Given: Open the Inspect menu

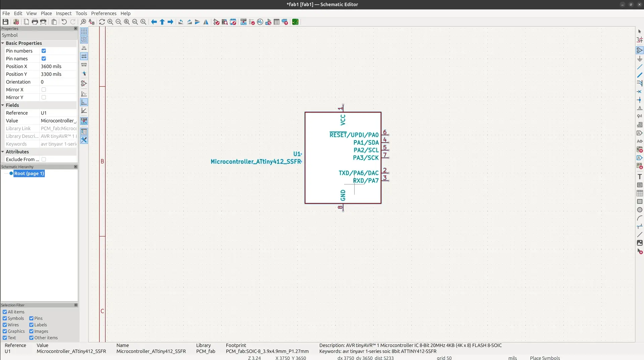Looking at the screenshot, I should tap(64, 13).
